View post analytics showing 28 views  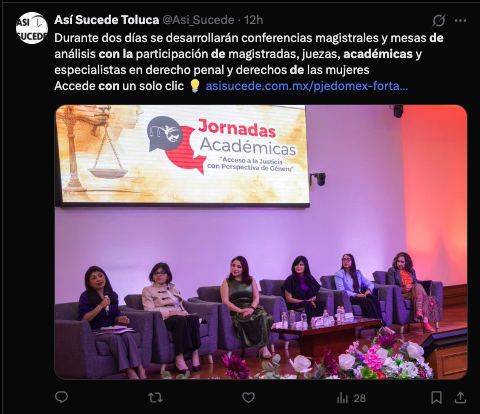pos(351,398)
